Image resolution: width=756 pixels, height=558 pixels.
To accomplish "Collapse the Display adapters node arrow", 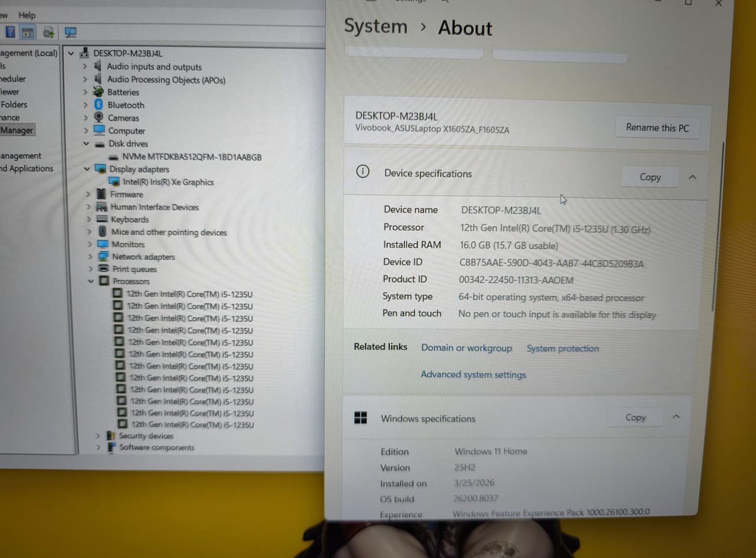I will (x=87, y=169).
